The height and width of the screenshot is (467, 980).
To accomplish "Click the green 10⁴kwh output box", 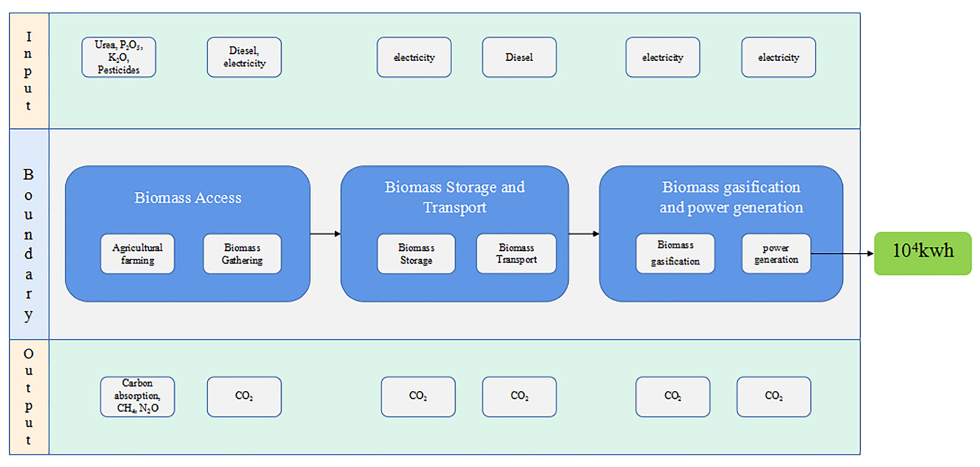I will click(923, 253).
